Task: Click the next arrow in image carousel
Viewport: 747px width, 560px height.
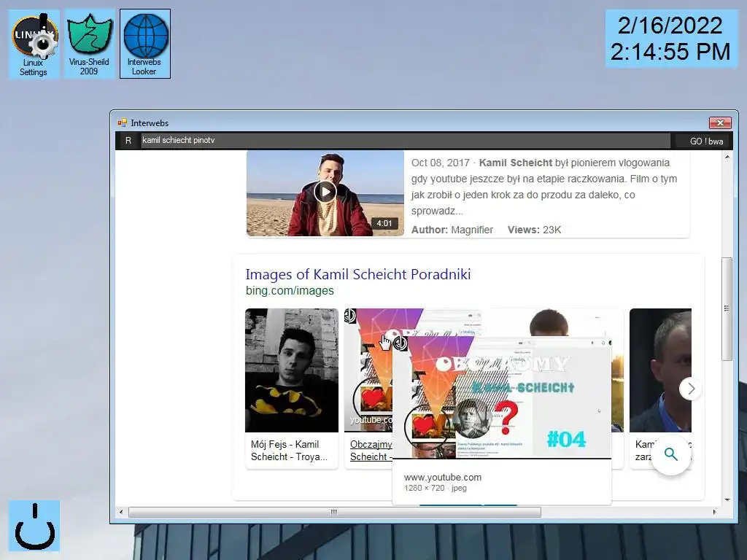Action: coord(690,389)
